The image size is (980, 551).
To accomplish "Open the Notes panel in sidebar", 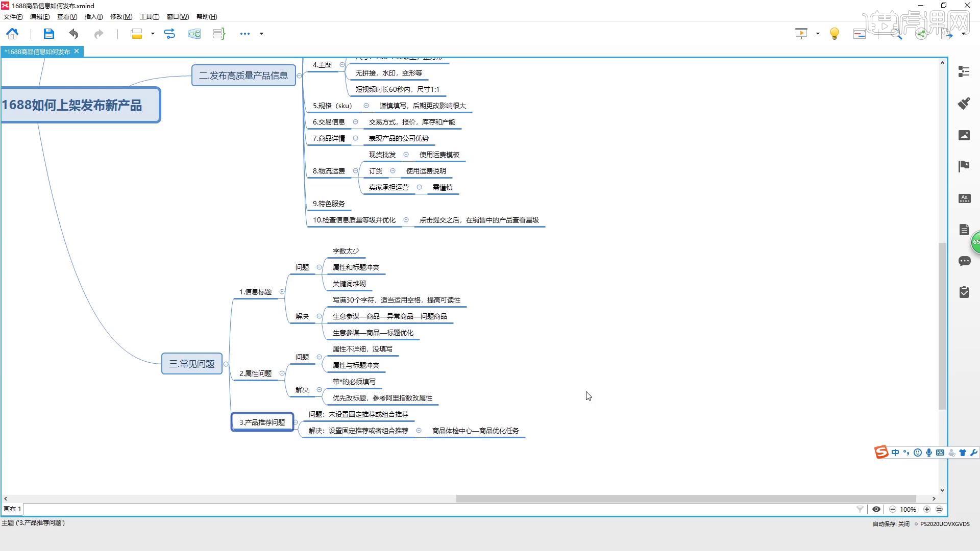I will tap(964, 230).
